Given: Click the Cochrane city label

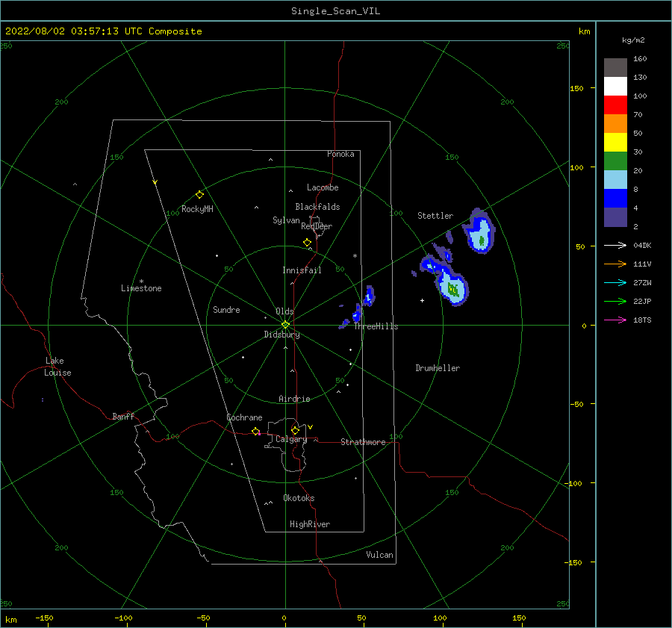Looking at the screenshot, I should 244,417.
